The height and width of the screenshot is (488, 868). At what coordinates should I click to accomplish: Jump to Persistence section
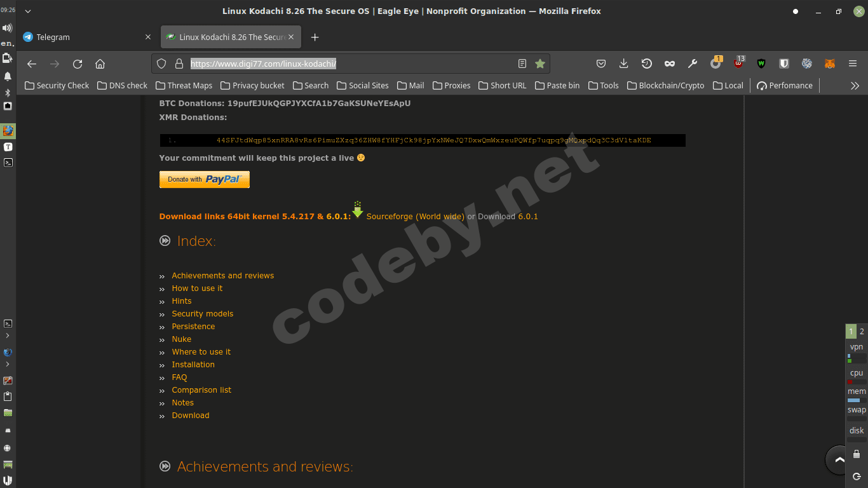(193, 327)
